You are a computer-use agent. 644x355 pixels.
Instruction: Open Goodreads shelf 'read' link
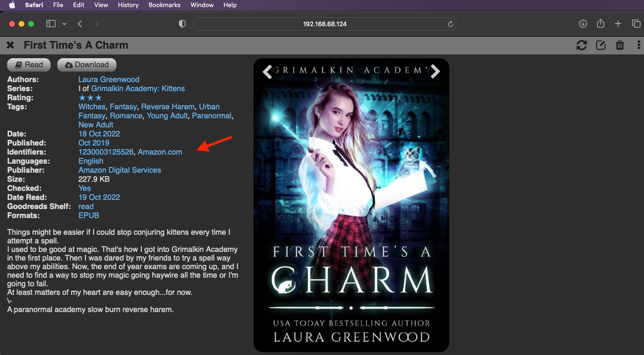[86, 207]
